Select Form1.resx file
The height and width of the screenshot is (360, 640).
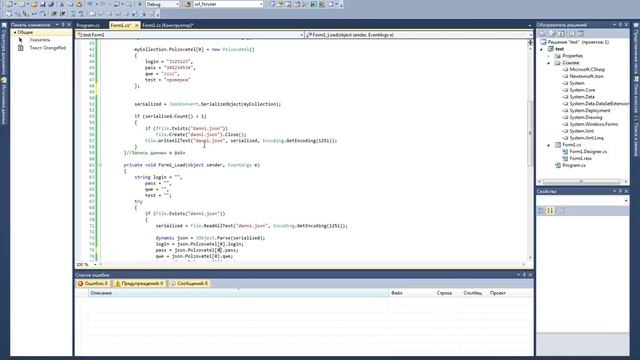[x=580, y=158]
